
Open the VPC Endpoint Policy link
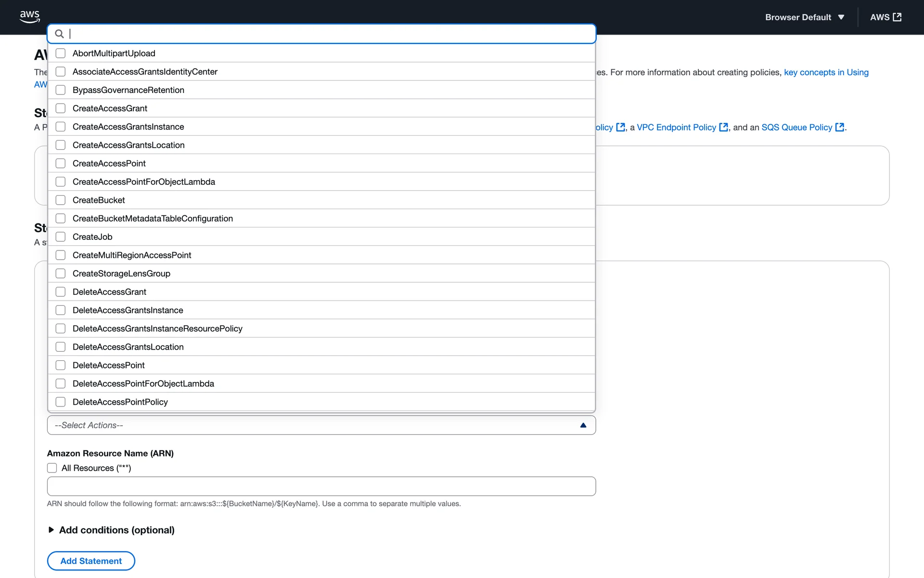pyautogui.click(x=676, y=127)
